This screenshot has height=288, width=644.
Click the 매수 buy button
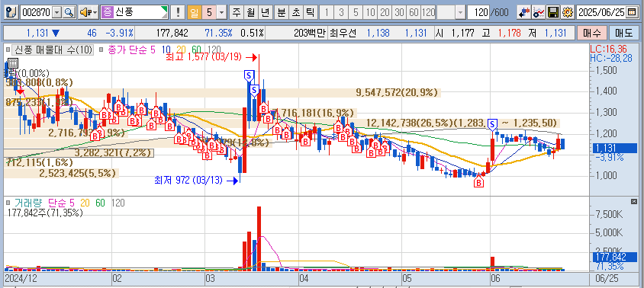591,33
